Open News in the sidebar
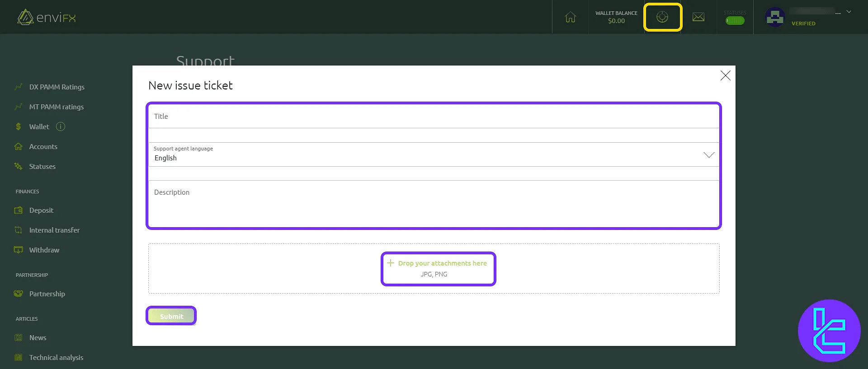 coord(38,337)
